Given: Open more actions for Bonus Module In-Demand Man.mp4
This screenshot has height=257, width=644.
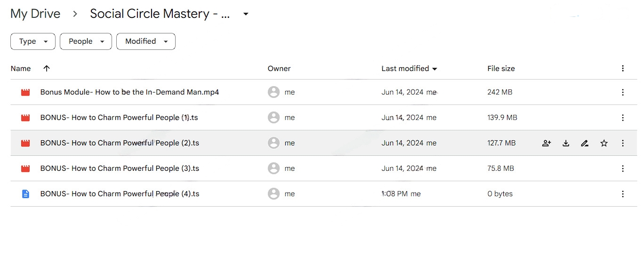Looking at the screenshot, I should [623, 92].
